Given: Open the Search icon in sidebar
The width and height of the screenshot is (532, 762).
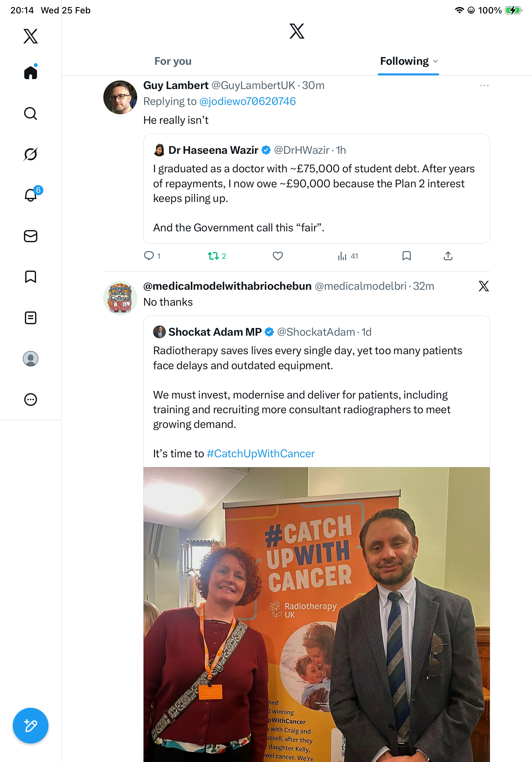Looking at the screenshot, I should click(x=31, y=114).
